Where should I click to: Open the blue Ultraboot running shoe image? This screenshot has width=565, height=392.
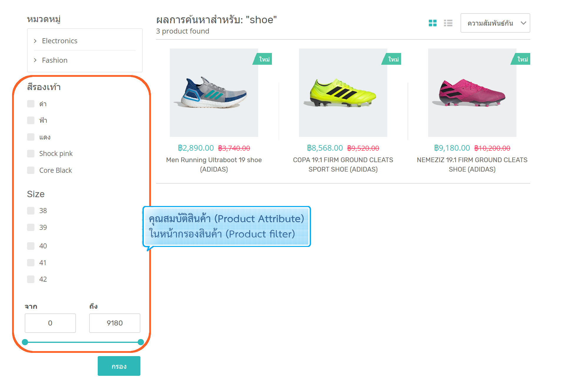point(214,93)
